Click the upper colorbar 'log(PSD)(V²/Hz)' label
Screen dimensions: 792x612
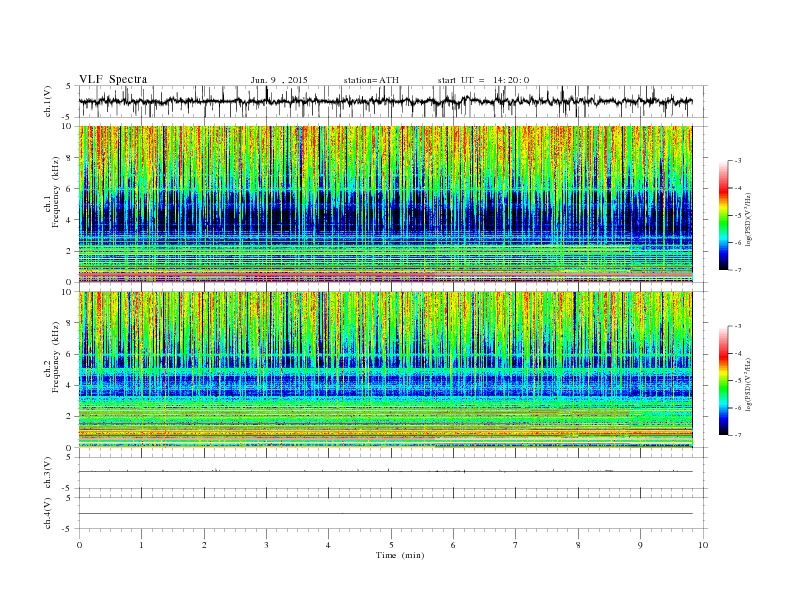(748, 220)
